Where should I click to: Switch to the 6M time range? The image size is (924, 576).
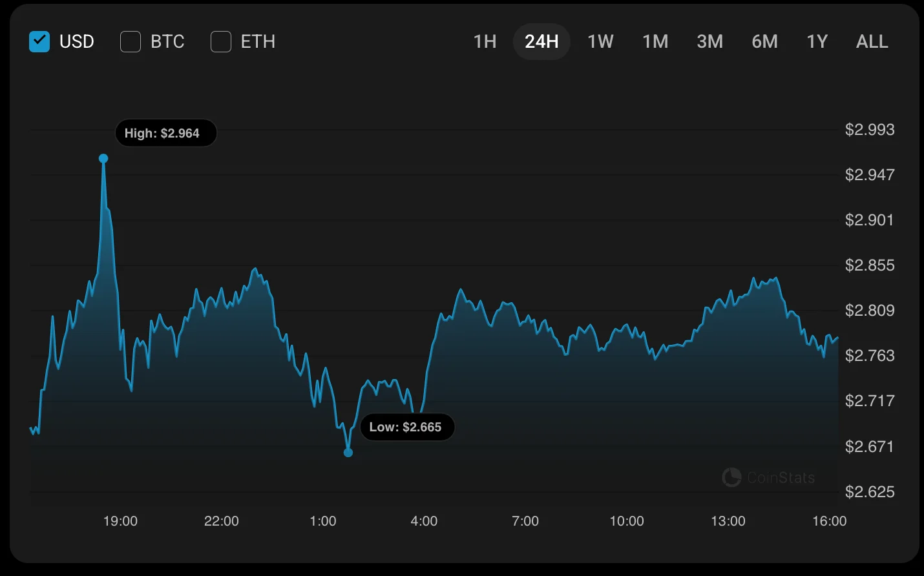pyautogui.click(x=764, y=42)
